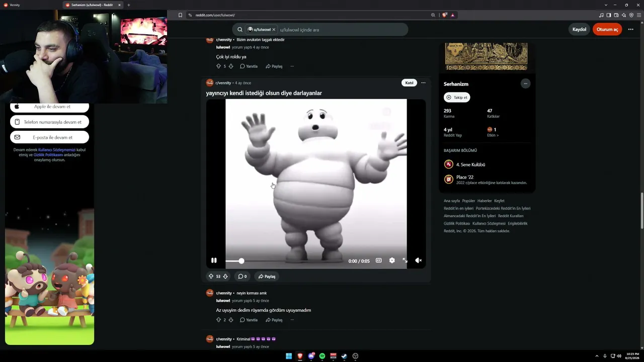Screen dimensions: 644x362
Task: Open the tab search dropdown chevron
Action: (x=606, y=5)
